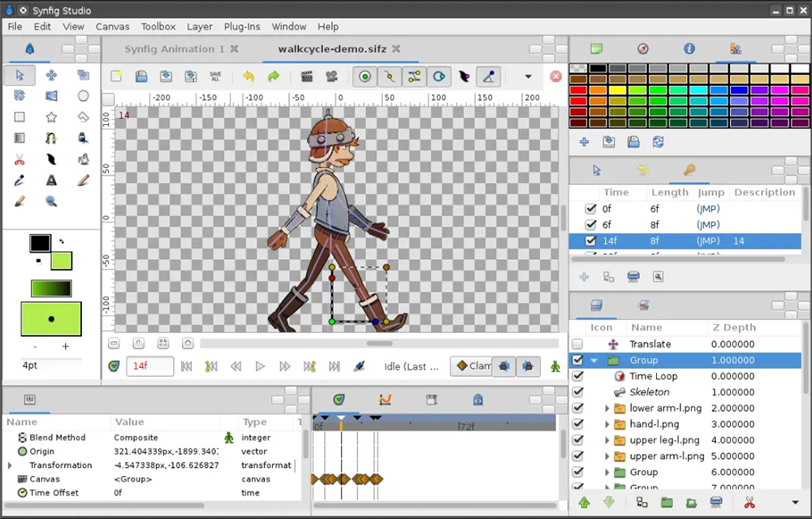Open the Plug-Ins menu
This screenshot has height=519, width=812.
click(x=241, y=26)
